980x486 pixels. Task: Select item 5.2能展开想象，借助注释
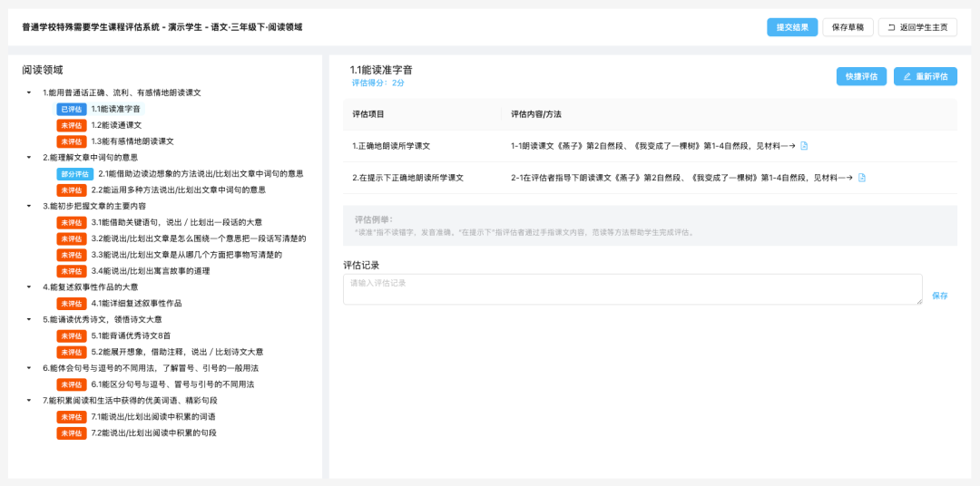[177, 352]
